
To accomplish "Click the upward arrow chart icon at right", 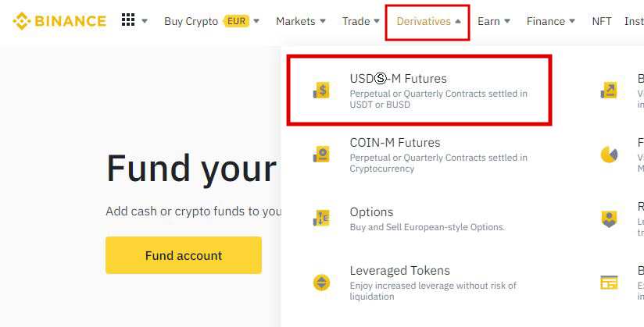I will (609, 91).
